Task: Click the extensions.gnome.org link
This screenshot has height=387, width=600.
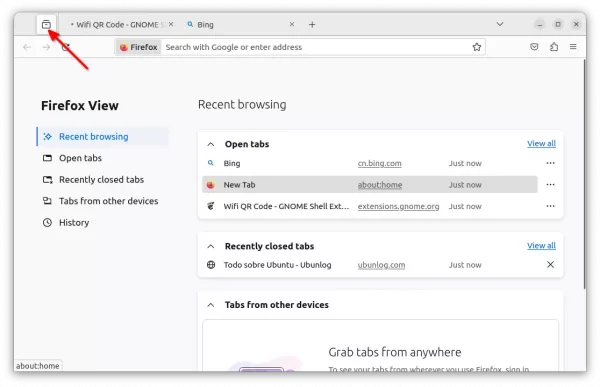Action: [398, 206]
